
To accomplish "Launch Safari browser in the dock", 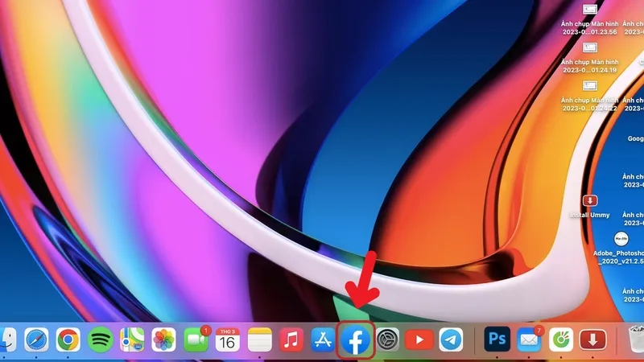I will pos(36,340).
